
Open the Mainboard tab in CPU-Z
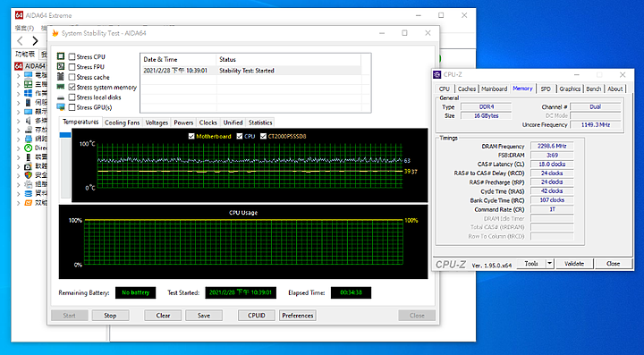pos(494,89)
